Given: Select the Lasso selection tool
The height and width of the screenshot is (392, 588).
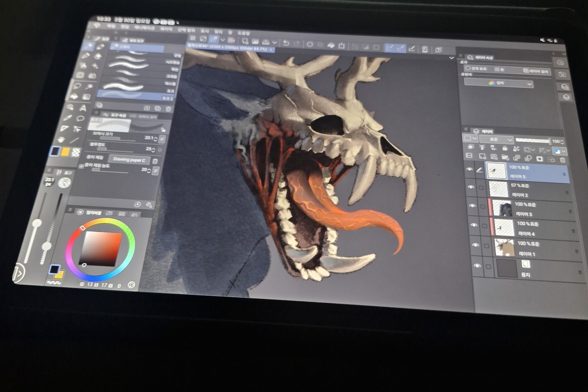Looking at the screenshot, I should pos(77,86).
